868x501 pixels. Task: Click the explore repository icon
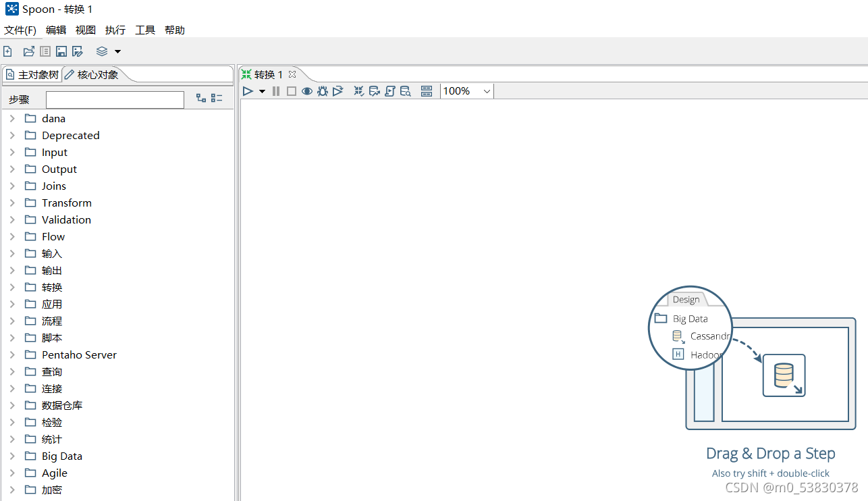coord(45,51)
